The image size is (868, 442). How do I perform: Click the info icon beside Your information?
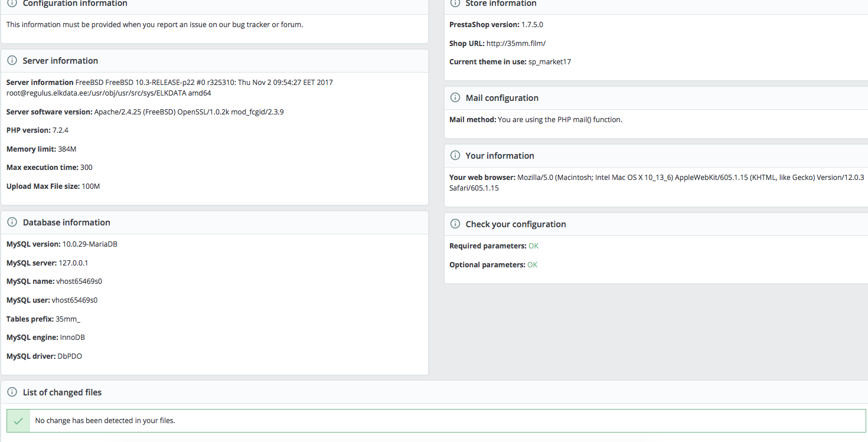click(x=455, y=156)
